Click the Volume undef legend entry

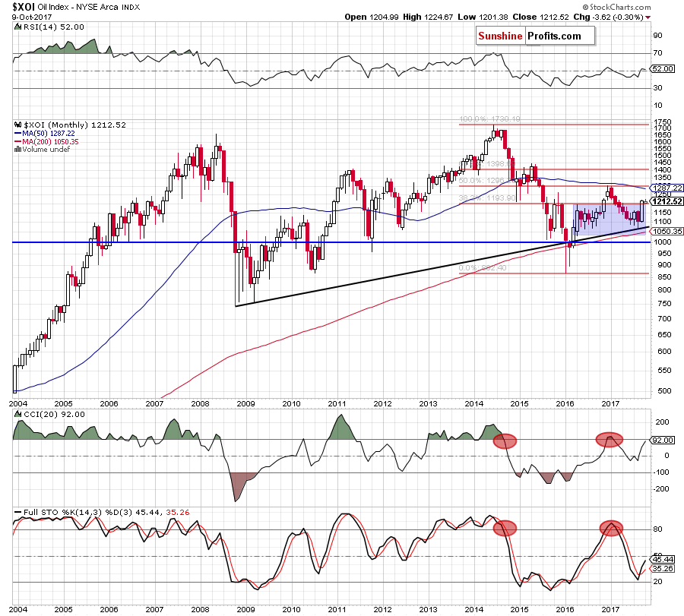coord(46,149)
